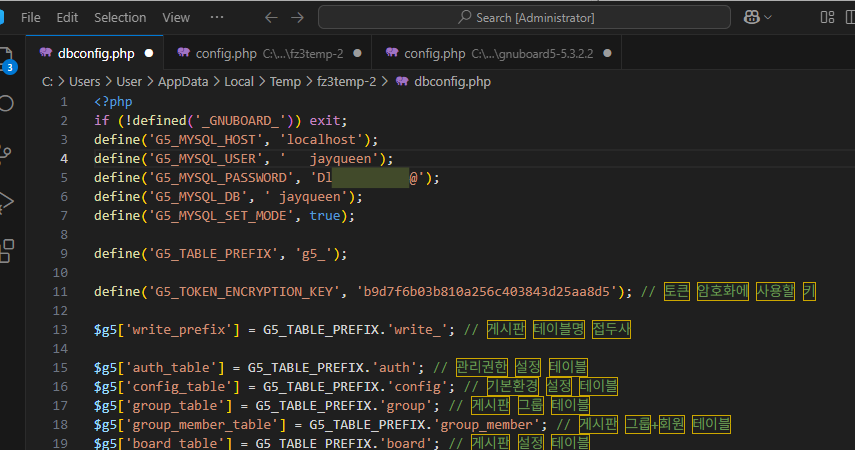Expand the menu bar overflow ellipsis
Viewport: 855px width, 450px height.
(217, 17)
